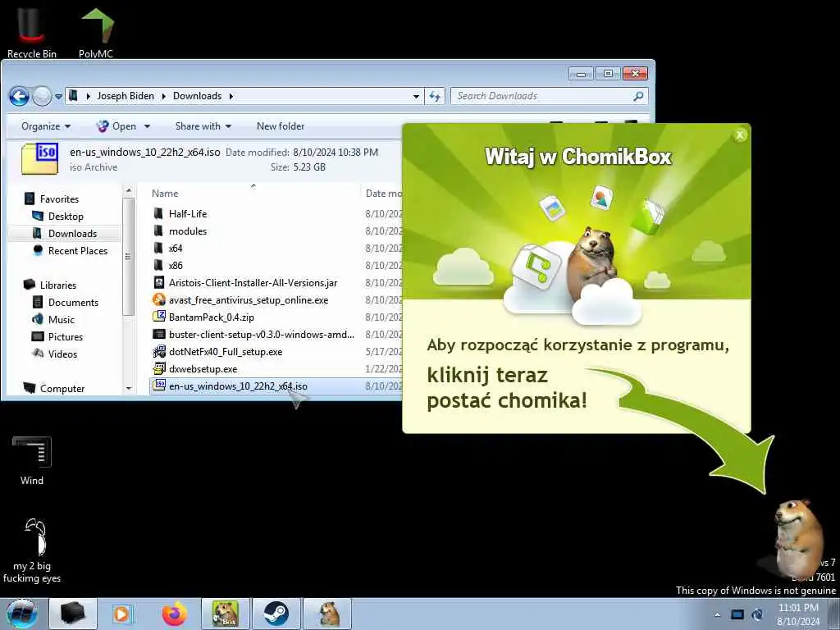This screenshot has width=840, height=630.
Task: Expand the arrow after Downloads breadcrumb
Action: [231, 97]
